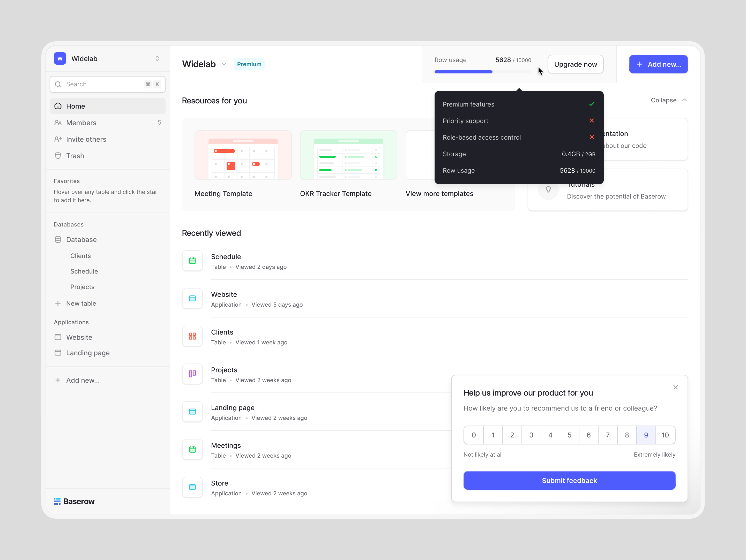Open Landing page application in sidebar
This screenshot has height=560, width=746.
coord(108,353)
